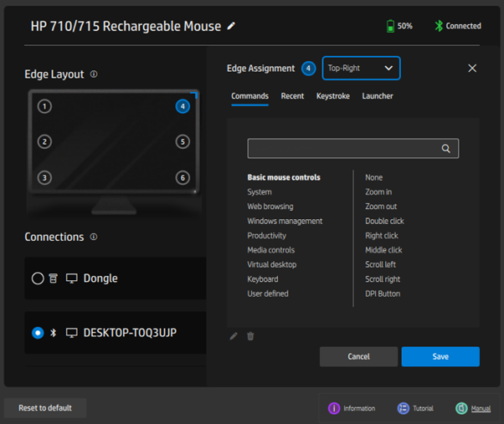Select the Productivity category
Screen dimensions: 504x424
point(267,236)
